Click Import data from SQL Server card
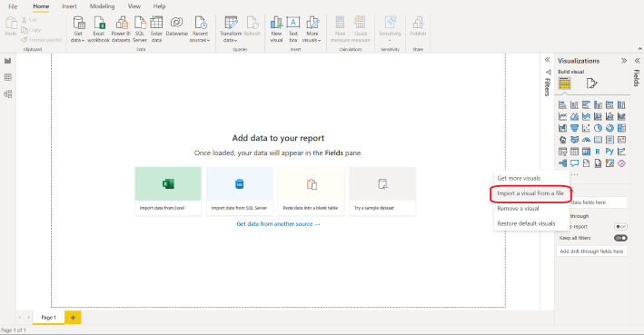The width and height of the screenshot is (644, 335). pos(240,191)
